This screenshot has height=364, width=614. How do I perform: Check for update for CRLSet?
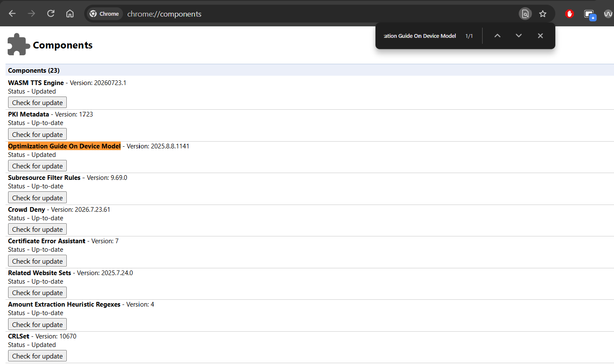(x=37, y=356)
